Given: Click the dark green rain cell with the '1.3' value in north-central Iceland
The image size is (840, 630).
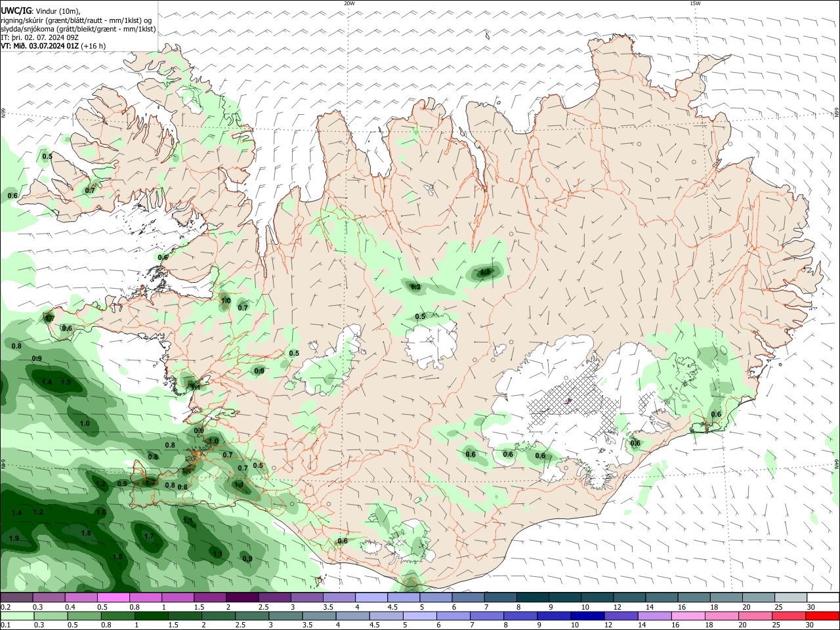Looking at the screenshot, I should tap(485, 272).
